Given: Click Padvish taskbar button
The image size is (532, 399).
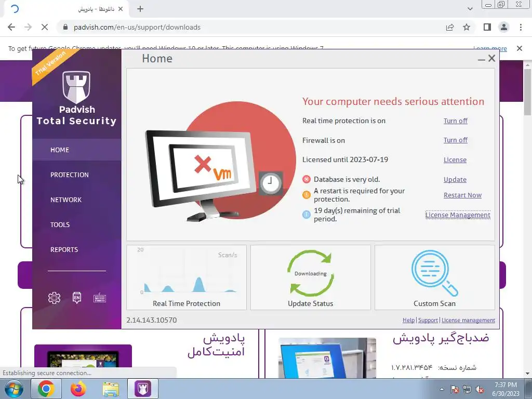Looking at the screenshot, I should click(143, 389).
